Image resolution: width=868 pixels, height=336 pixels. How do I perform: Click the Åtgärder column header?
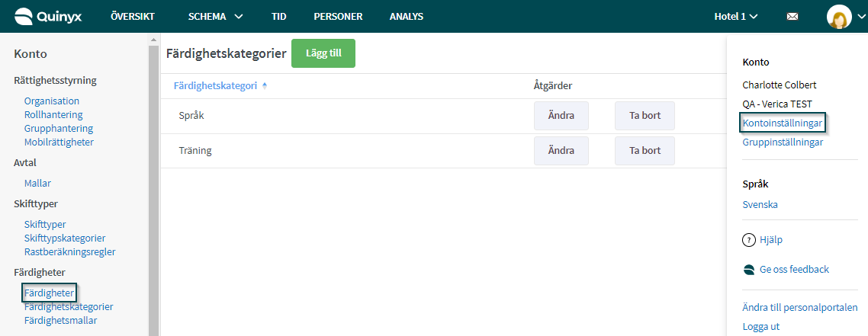coord(552,85)
